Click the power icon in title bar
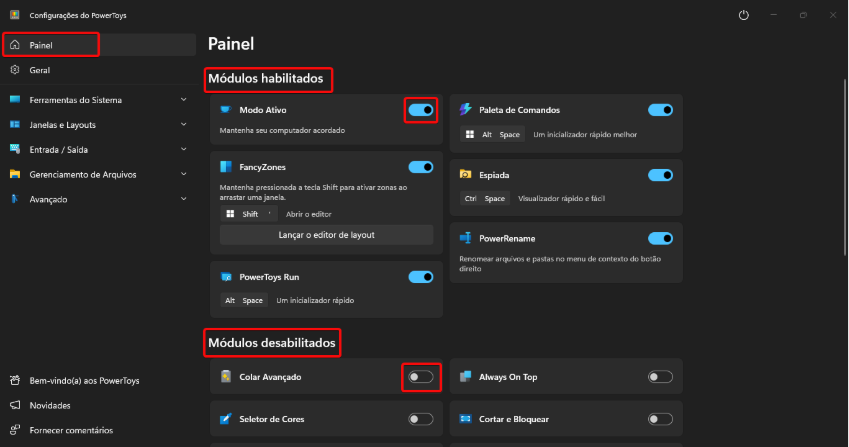Viewport: 849px width, 447px height. (744, 15)
